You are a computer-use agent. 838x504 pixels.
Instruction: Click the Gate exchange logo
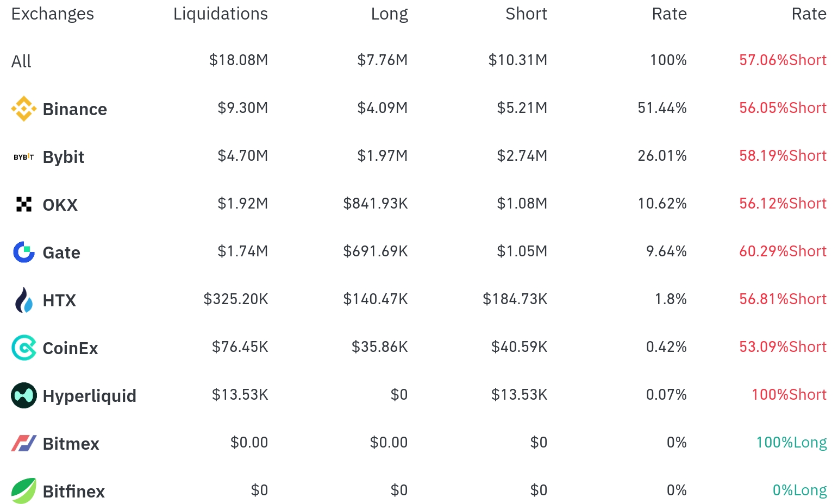tap(24, 252)
